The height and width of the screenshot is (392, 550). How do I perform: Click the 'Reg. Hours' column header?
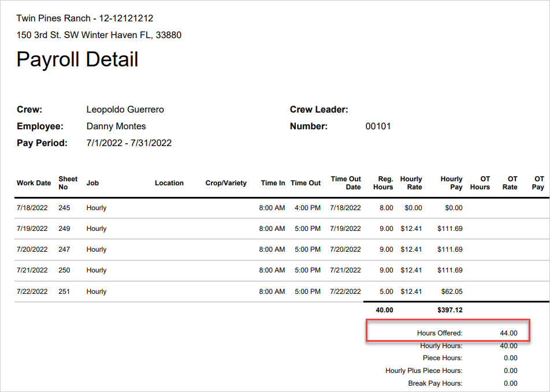[x=383, y=183]
